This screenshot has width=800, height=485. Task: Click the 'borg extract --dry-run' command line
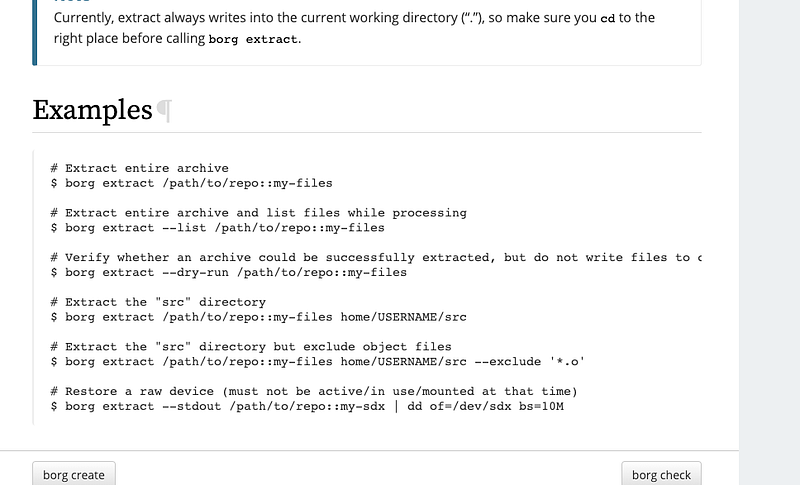point(229,272)
